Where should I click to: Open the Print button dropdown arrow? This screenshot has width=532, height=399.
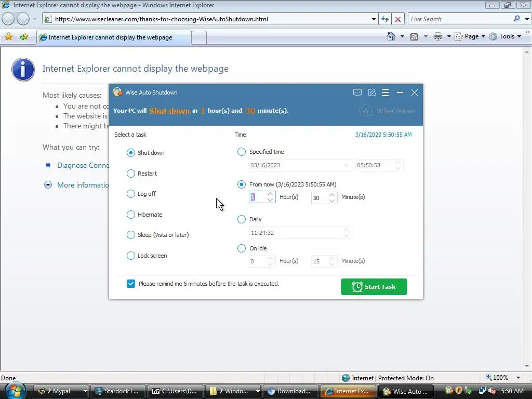coord(448,36)
